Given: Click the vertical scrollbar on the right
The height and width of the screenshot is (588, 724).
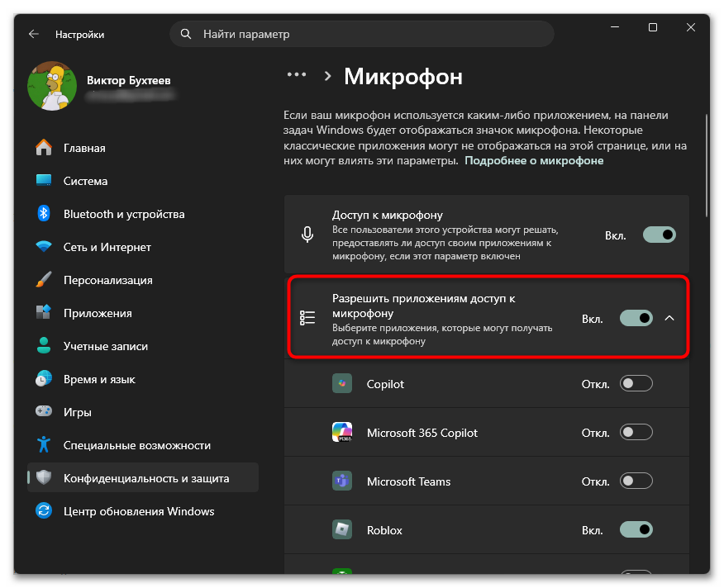Looking at the screenshot, I should click(707, 165).
